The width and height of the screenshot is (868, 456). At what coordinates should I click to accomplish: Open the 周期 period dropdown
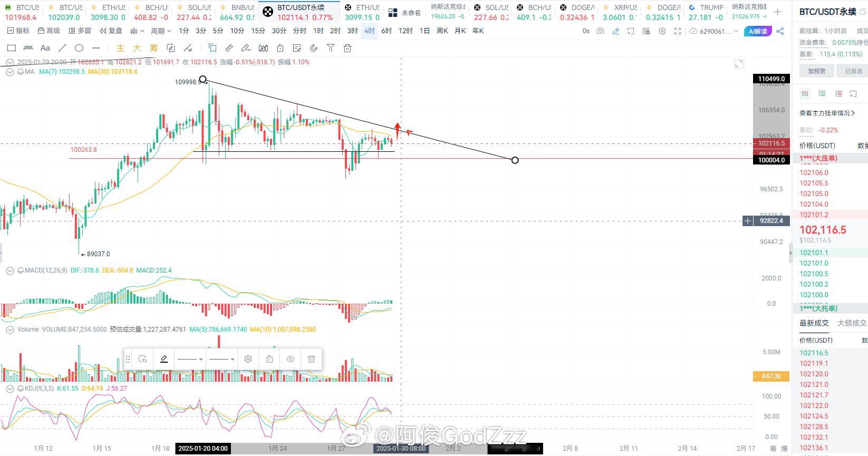161,31
